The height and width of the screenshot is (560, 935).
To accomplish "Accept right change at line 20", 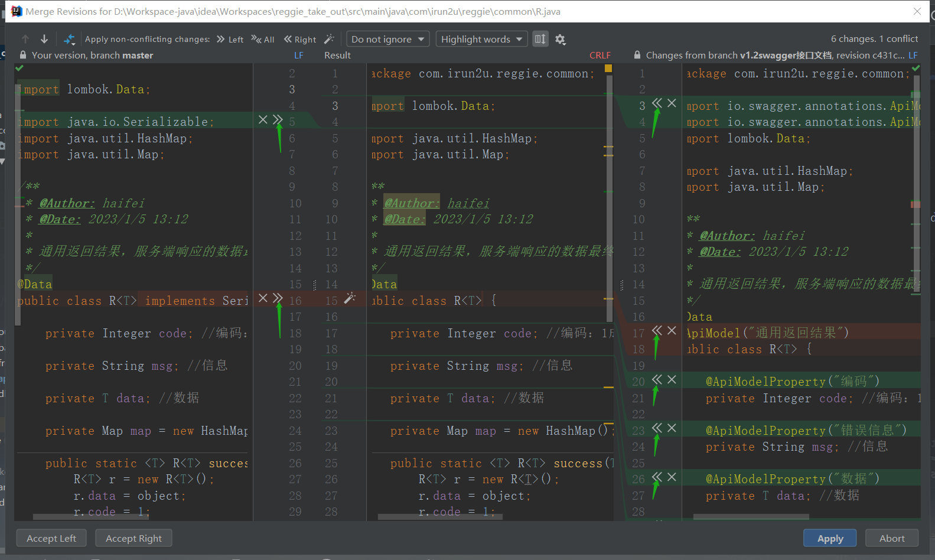I will pyautogui.click(x=657, y=379).
